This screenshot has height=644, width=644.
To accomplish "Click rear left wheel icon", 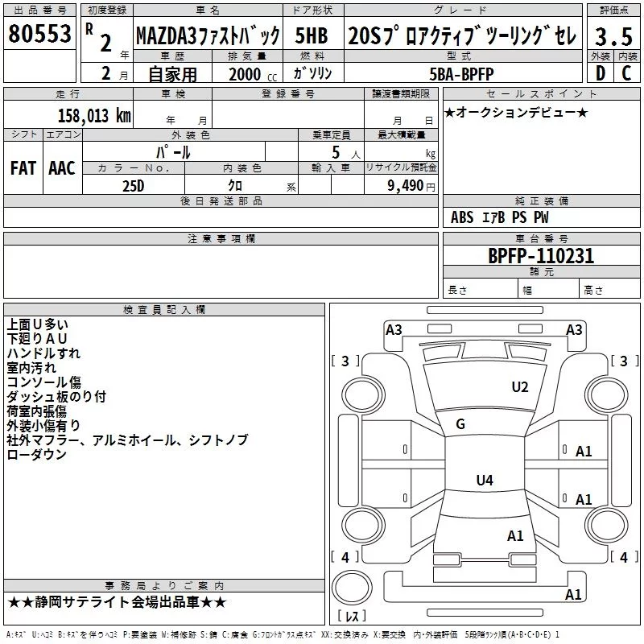I will click(363, 525).
